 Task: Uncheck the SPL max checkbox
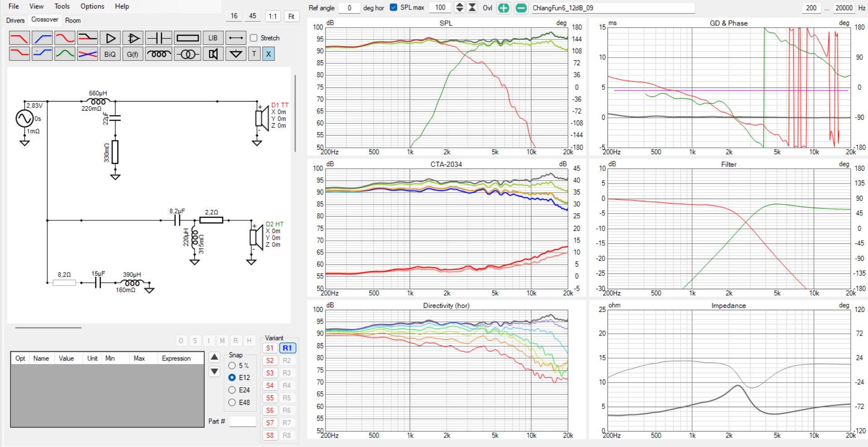(393, 7)
